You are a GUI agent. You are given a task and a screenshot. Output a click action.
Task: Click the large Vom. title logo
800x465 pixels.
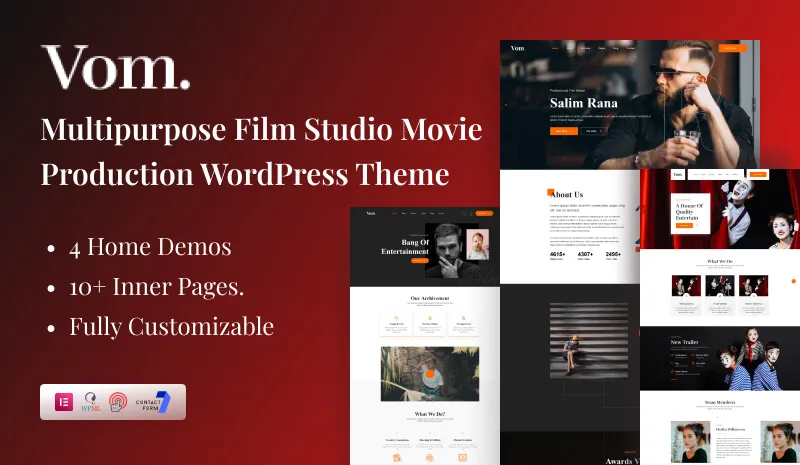click(x=116, y=68)
